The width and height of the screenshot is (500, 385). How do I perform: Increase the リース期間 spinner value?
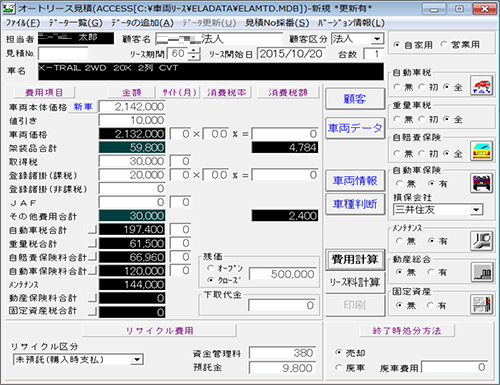click(194, 50)
